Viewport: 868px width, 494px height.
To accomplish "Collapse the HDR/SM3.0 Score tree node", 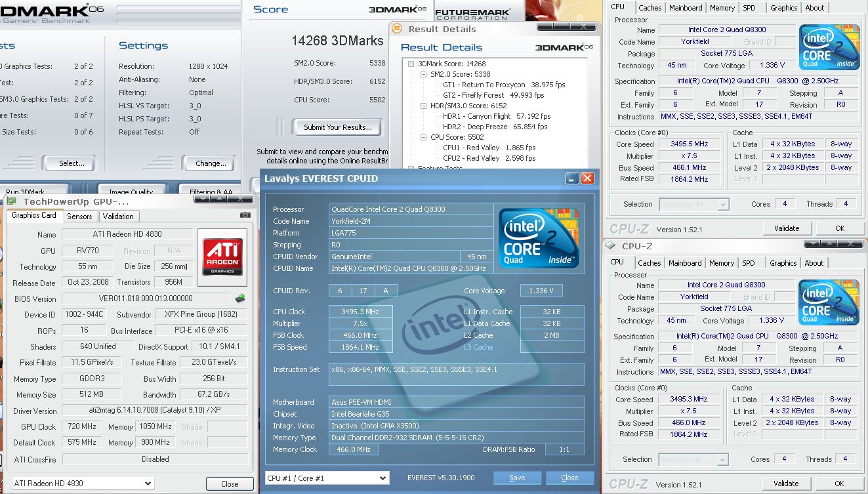I will (x=424, y=106).
